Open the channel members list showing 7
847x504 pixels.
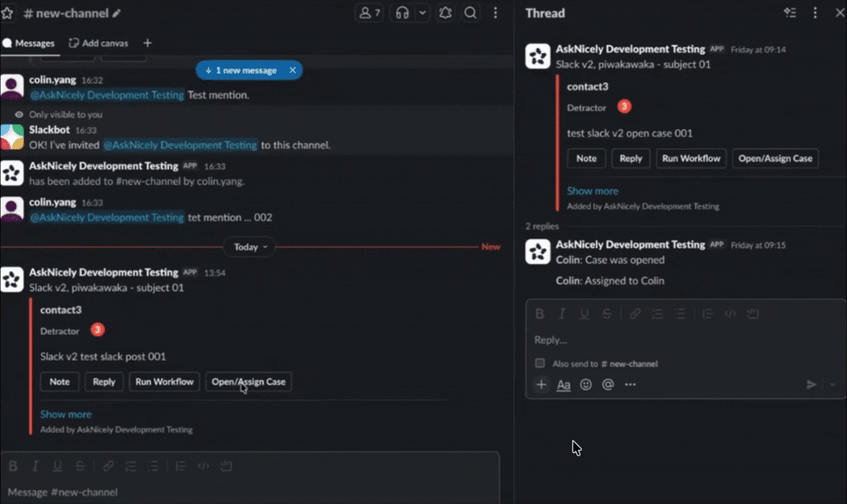[x=369, y=13]
